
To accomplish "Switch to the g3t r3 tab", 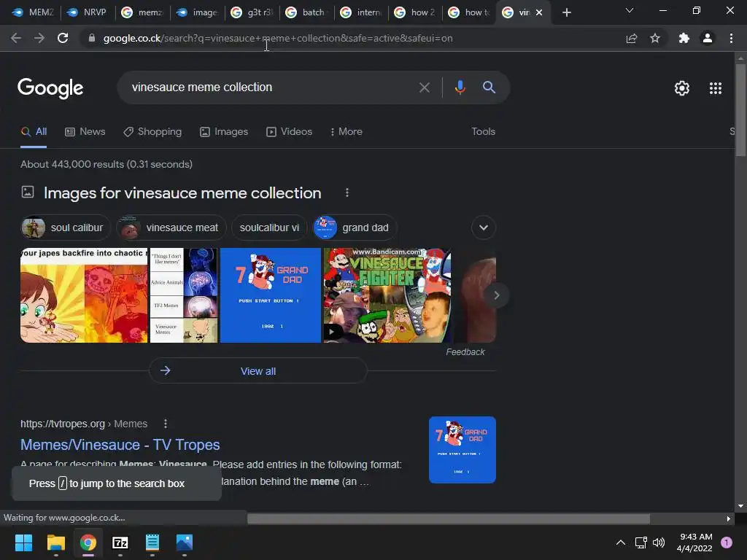I will 251,12.
